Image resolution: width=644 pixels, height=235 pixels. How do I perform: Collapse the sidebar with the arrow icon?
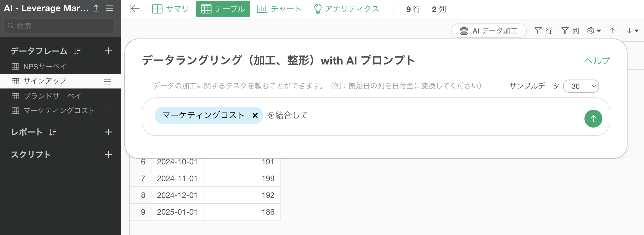(x=134, y=9)
